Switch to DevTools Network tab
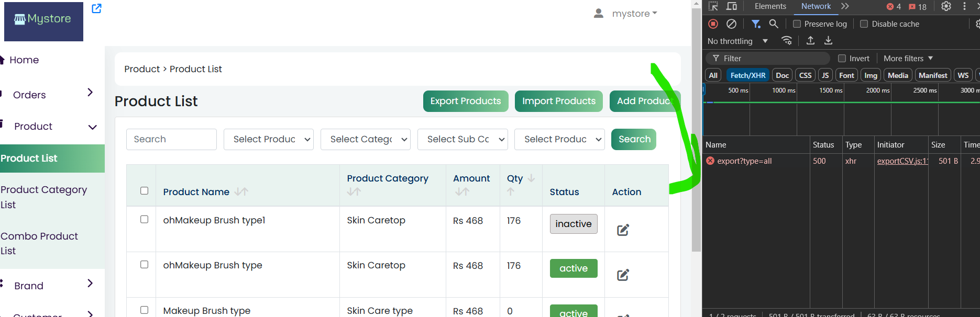The width and height of the screenshot is (980, 317). click(816, 6)
